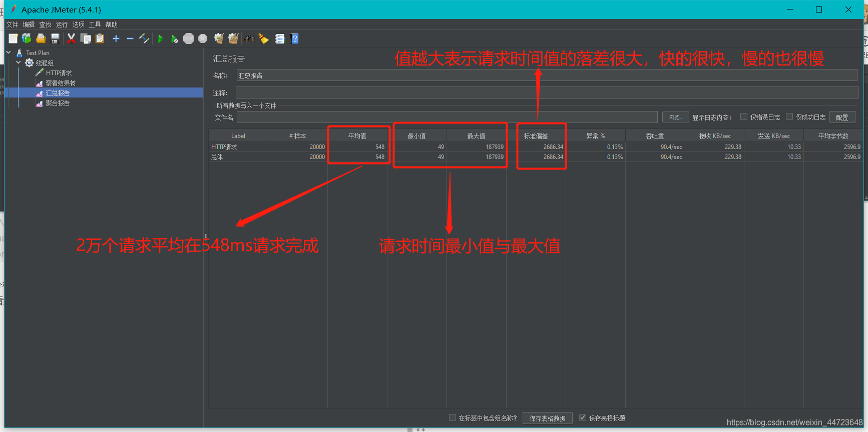
Task: Click the 发送 KB/sec column header
Action: [x=774, y=136]
